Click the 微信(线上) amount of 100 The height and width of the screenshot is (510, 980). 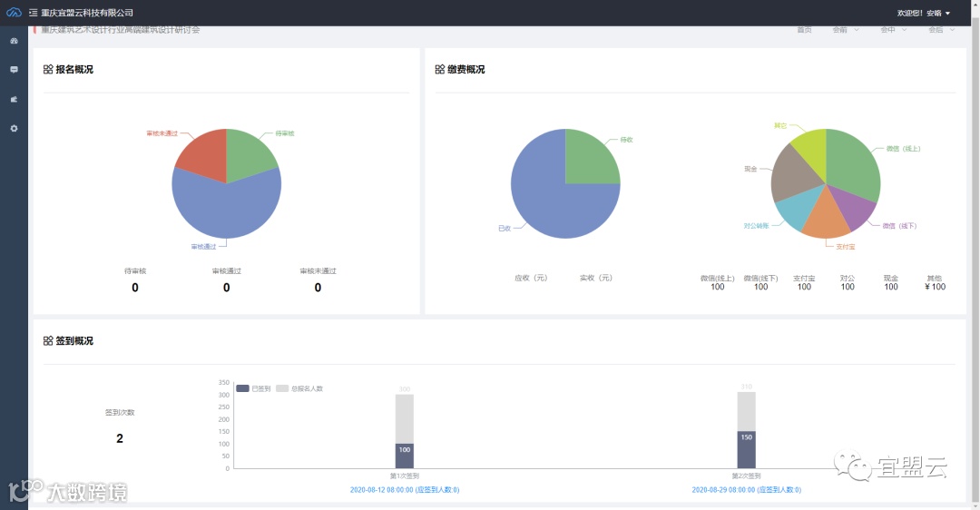(718, 287)
